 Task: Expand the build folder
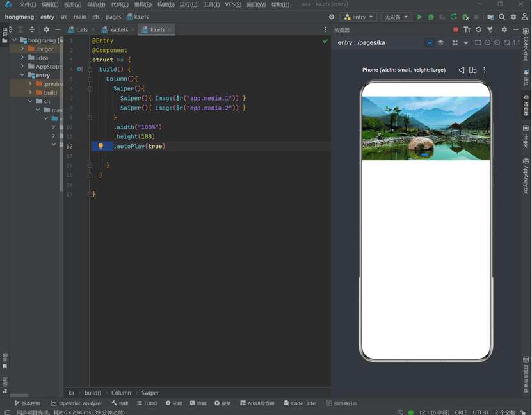click(x=30, y=92)
